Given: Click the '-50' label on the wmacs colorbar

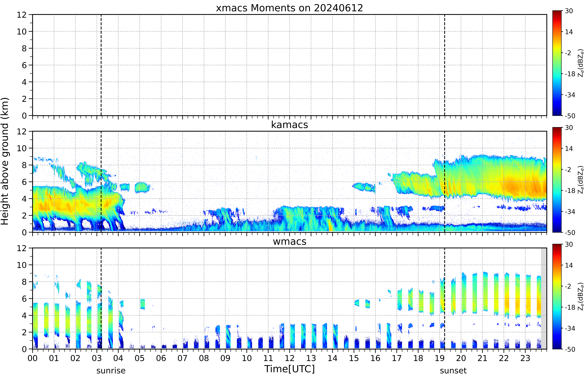Looking at the screenshot, I should point(570,349).
